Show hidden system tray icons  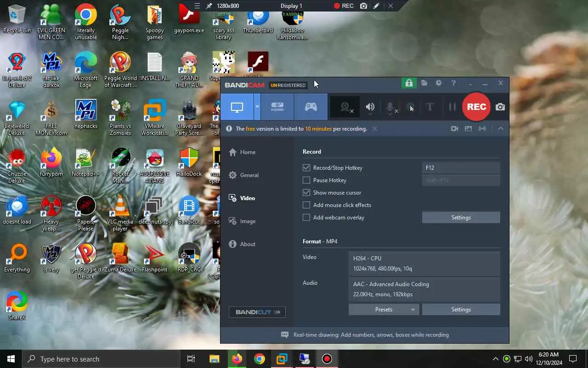click(495, 359)
